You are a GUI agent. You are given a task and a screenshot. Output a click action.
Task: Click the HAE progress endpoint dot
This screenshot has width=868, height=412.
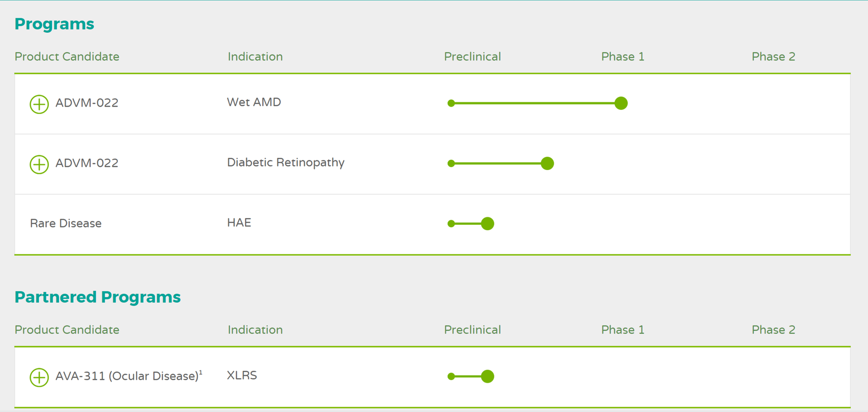point(487,224)
